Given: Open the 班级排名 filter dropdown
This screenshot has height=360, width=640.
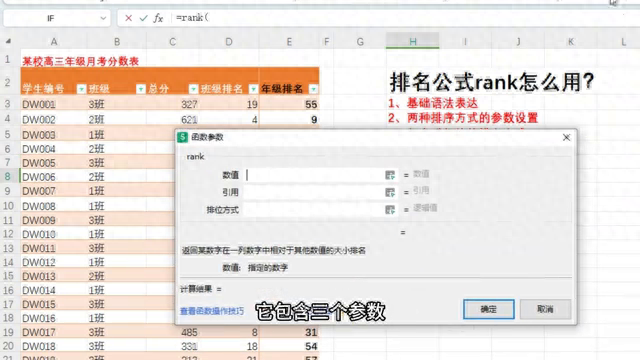Looking at the screenshot, I should [x=253, y=89].
